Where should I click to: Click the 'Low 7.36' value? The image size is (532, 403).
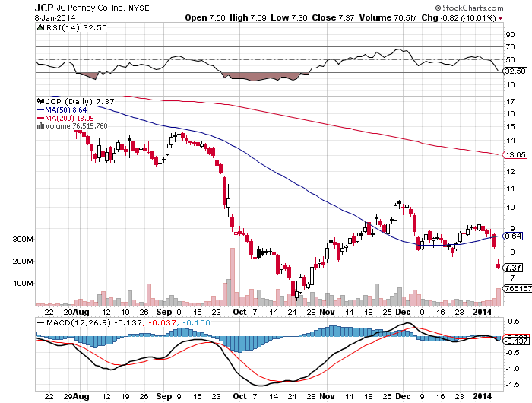(x=289, y=17)
